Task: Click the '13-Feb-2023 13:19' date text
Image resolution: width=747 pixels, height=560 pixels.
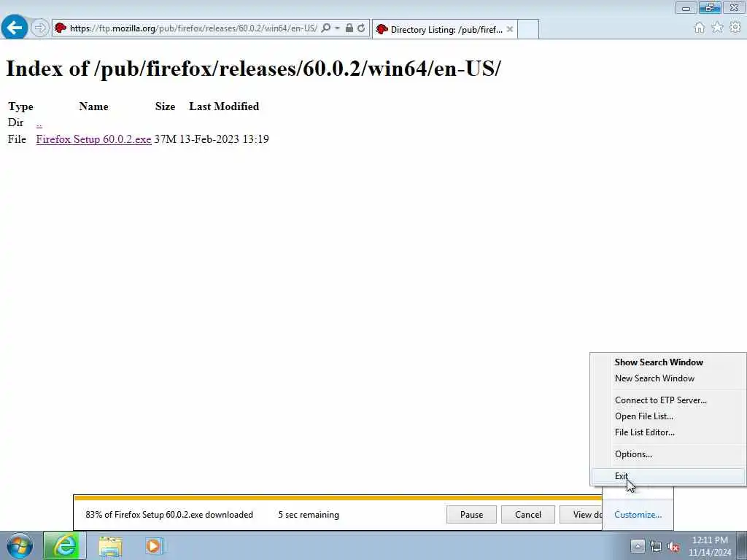Action: pos(224,139)
